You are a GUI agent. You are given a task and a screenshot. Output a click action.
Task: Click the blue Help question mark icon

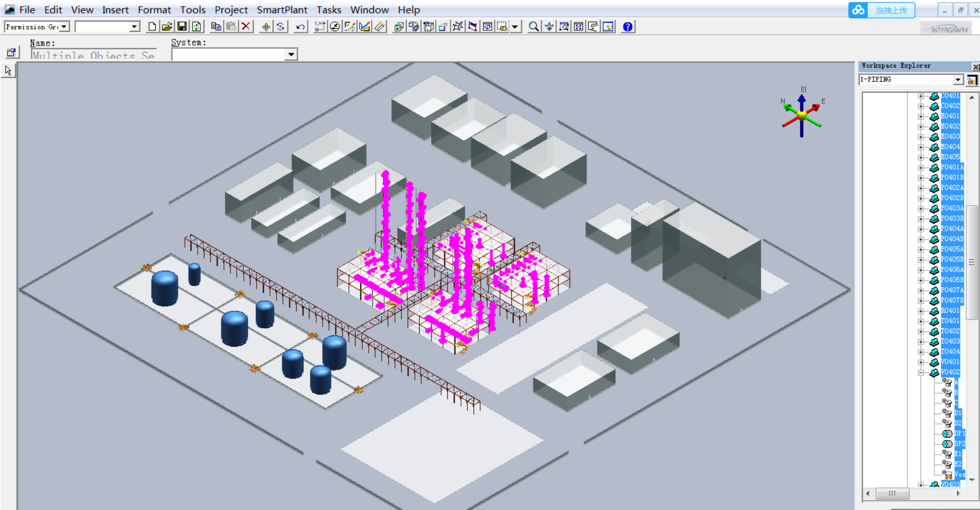pos(628,27)
